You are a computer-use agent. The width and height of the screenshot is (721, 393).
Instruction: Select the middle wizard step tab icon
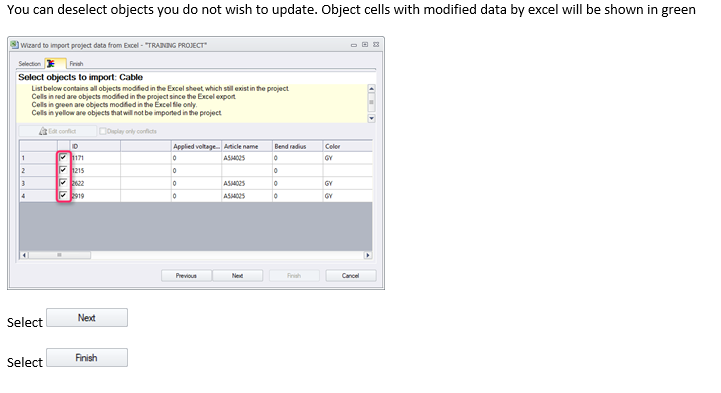tap(51, 63)
